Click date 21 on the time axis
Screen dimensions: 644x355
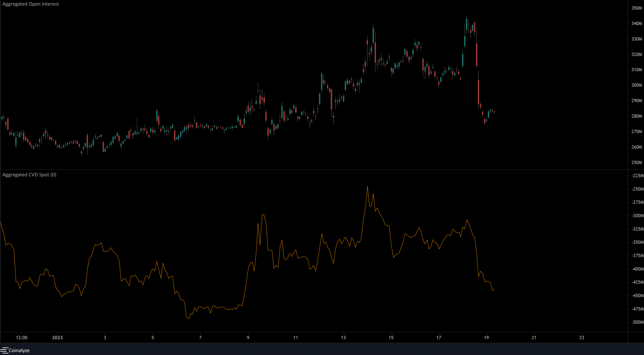534,338
